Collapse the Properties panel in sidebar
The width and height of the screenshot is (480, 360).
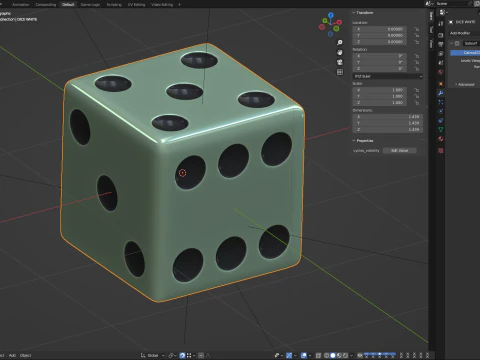point(354,141)
